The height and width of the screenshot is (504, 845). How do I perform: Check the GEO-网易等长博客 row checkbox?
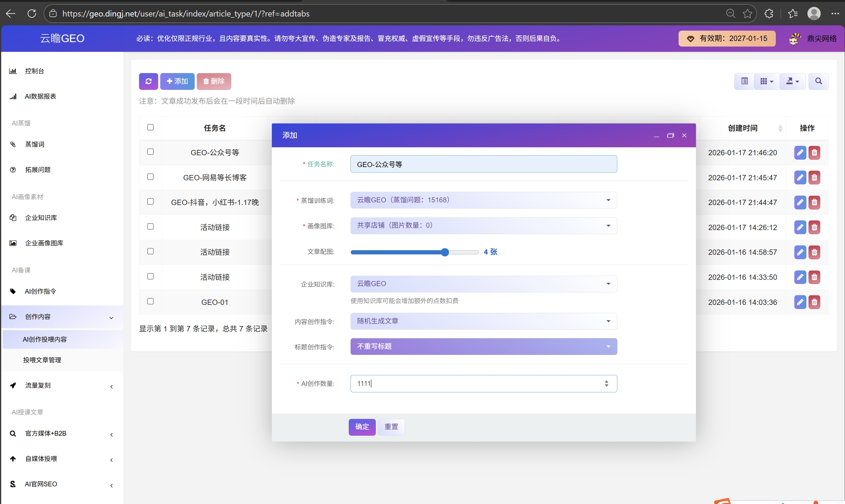(x=151, y=177)
